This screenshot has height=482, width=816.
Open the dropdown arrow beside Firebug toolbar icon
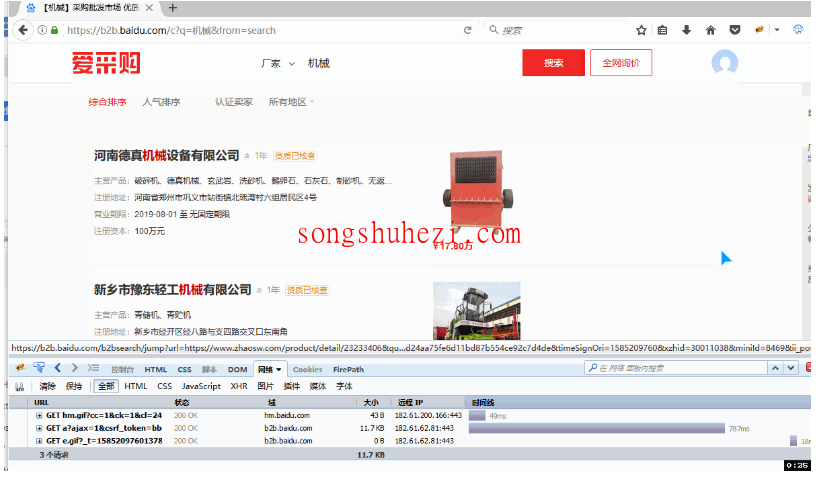click(x=777, y=30)
